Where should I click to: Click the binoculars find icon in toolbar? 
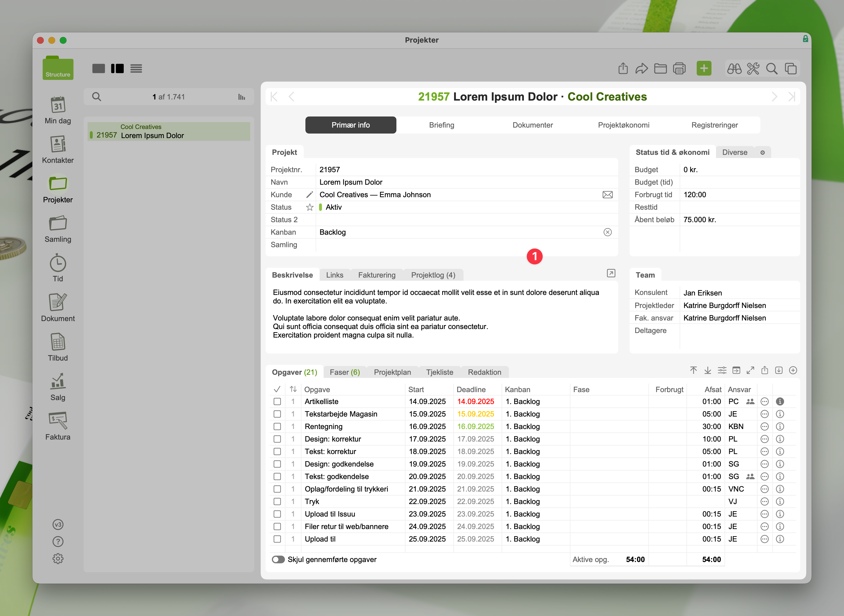tap(734, 68)
